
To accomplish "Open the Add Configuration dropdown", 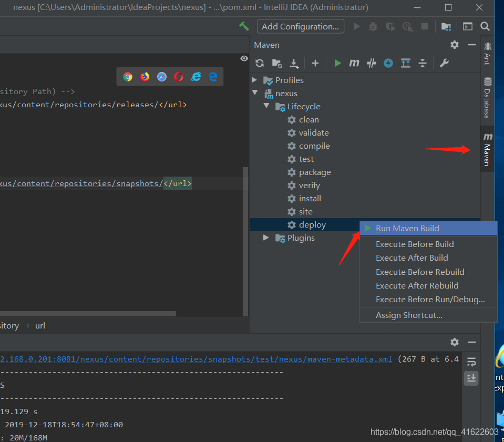I will point(300,26).
